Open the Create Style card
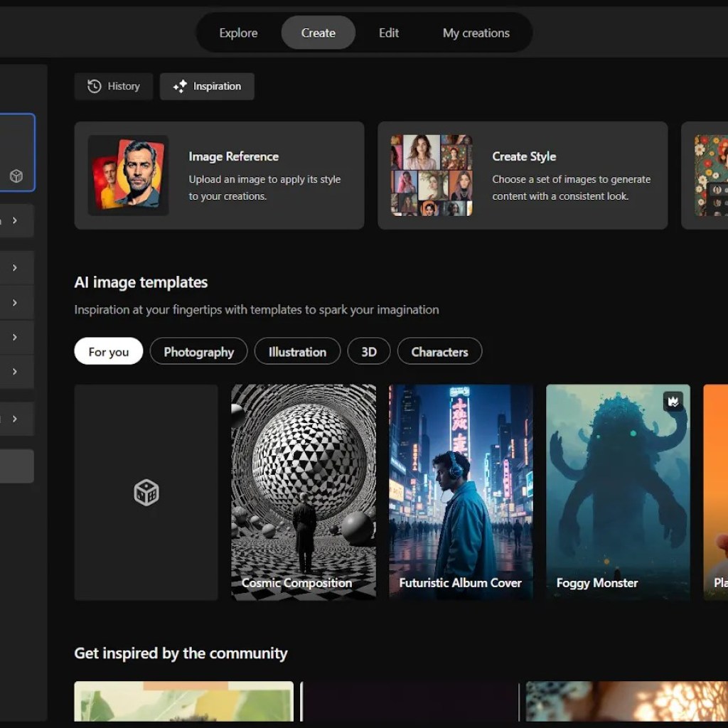Image resolution: width=728 pixels, height=728 pixels. (x=523, y=176)
